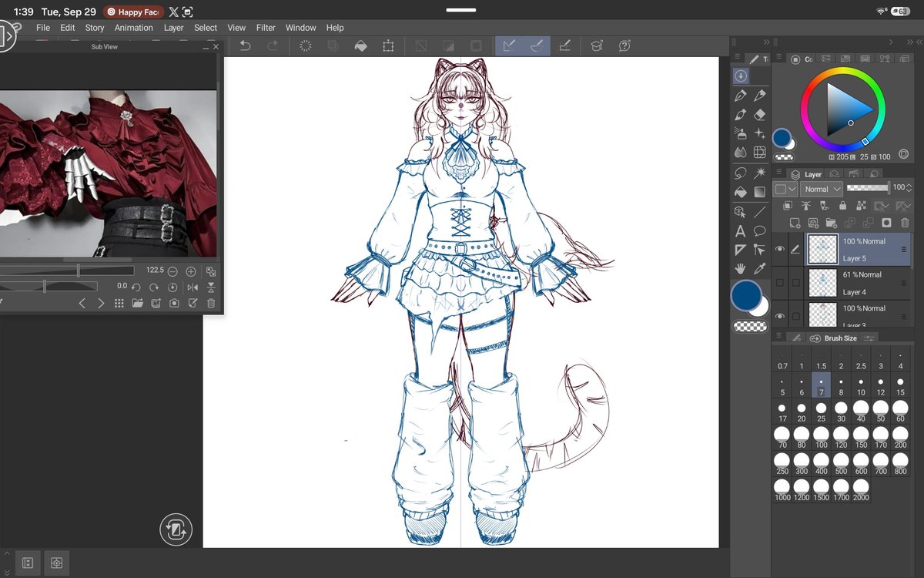Hide Layer 5 with its eye icon
The height and width of the screenshot is (578, 924).
click(780, 250)
